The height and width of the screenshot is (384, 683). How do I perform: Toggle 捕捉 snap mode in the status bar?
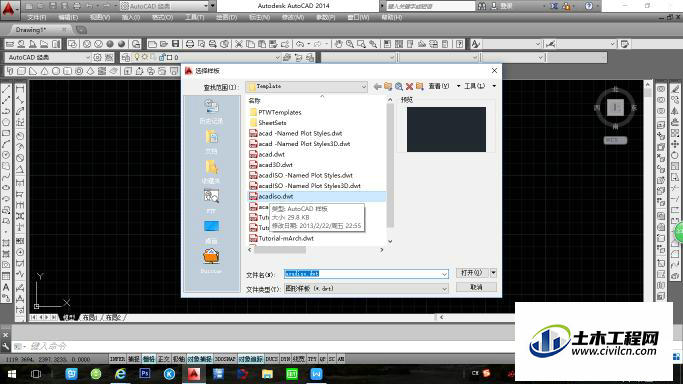click(133, 359)
